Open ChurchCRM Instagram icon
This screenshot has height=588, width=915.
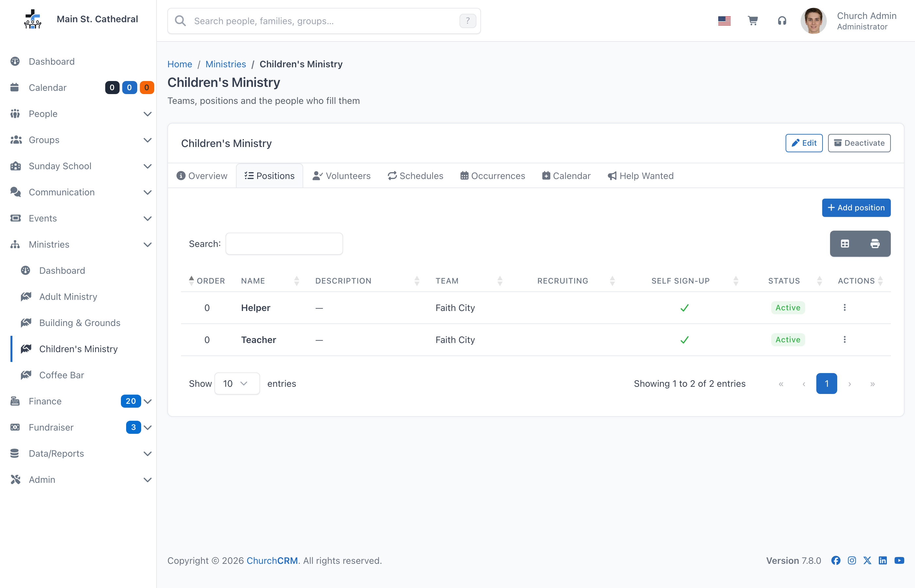(x=851, y=560)
